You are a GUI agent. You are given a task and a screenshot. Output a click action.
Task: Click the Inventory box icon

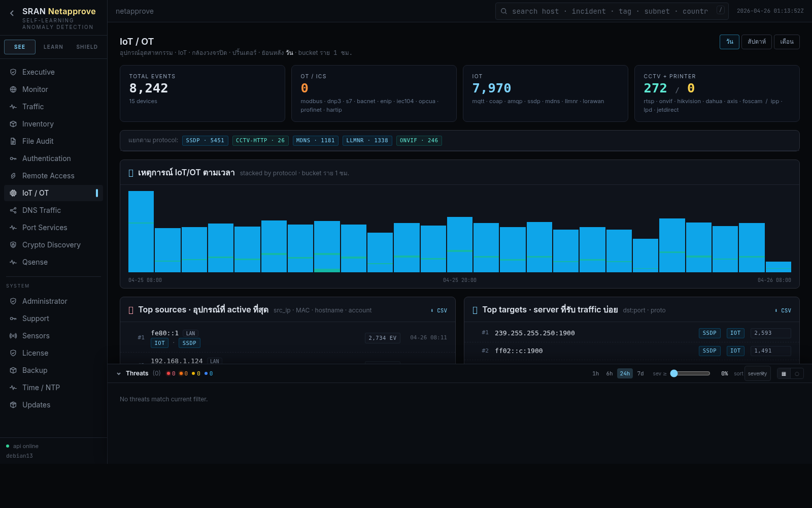(13, 124)
